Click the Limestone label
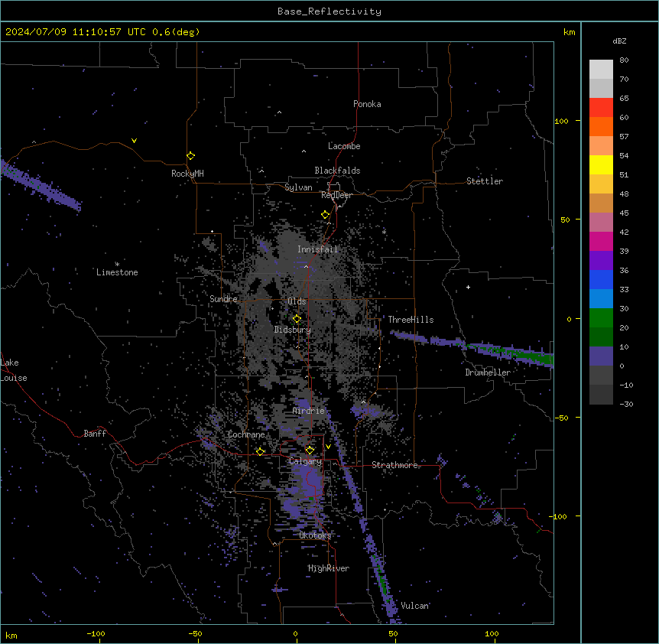659x644 pixels. [117, 272]
